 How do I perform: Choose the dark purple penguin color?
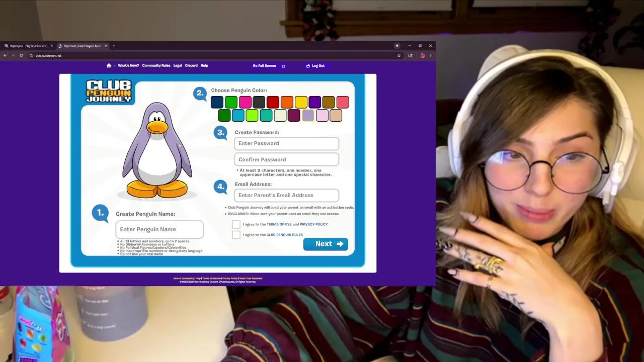[314, 102]
